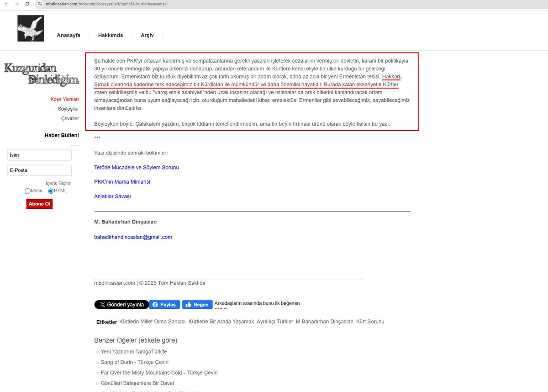Open Terörle Mücadele ve Söylem Sorunu link
The width and height of the screenshot is (548, 392).
pyautogui.click(x=137, y=167)
